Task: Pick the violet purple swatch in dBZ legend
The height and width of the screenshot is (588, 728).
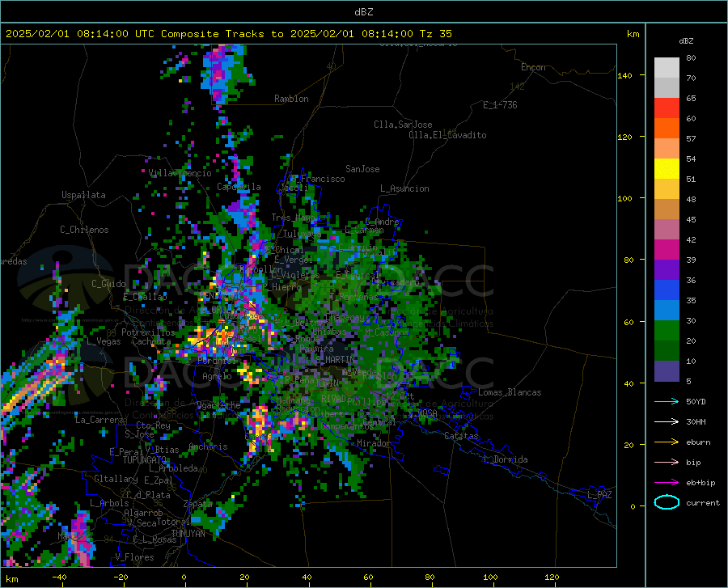Action: click(667, 270)
